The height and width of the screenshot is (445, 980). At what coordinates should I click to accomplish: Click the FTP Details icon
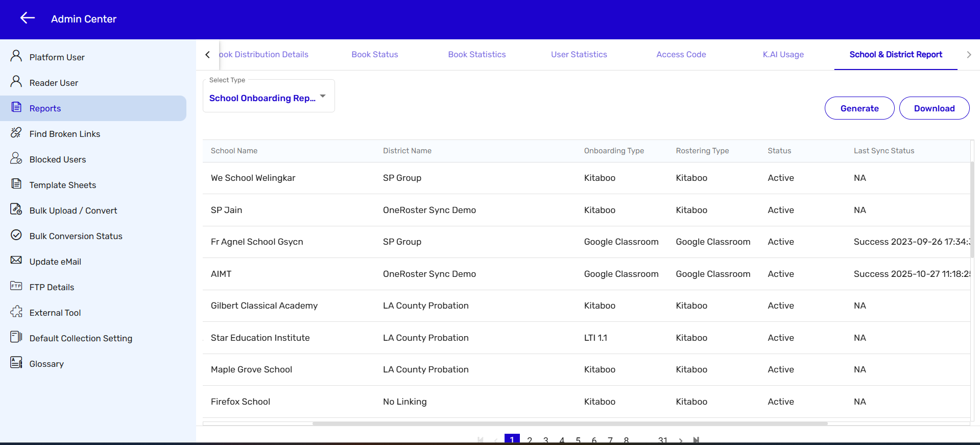click(x=16, y=286)
